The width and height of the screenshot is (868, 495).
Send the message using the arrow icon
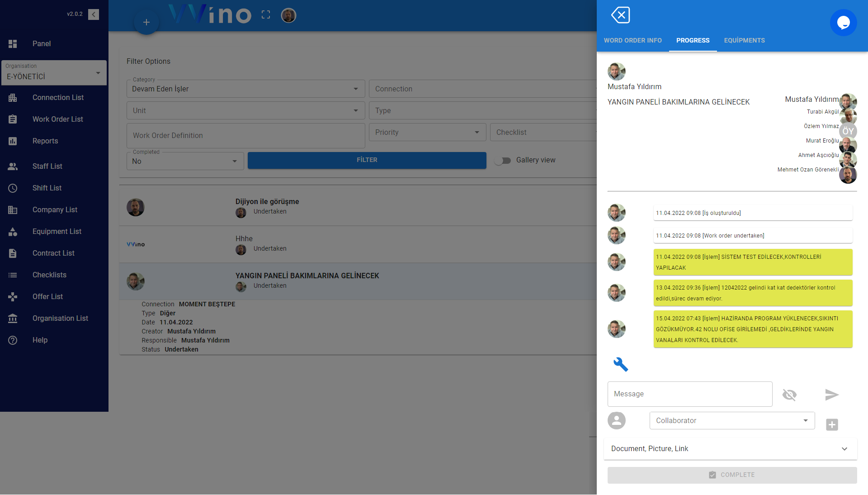pyautogui.click(x=831, y=395)
